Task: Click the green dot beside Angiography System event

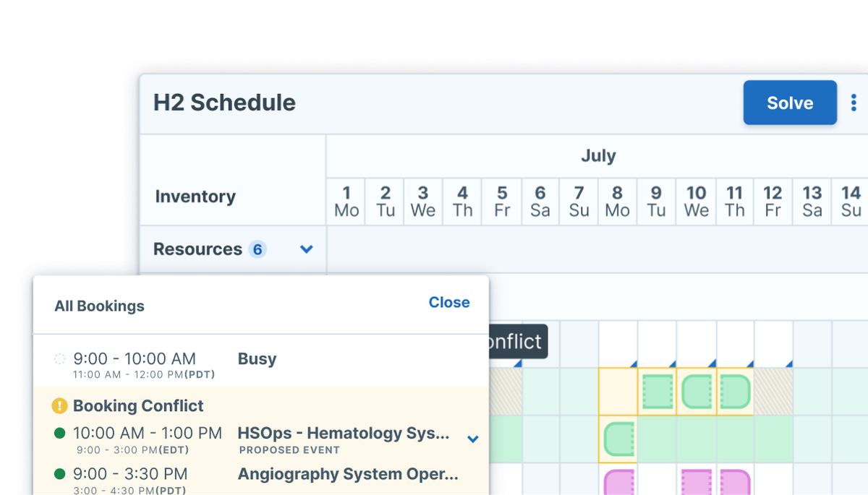Action: point(59,475)
